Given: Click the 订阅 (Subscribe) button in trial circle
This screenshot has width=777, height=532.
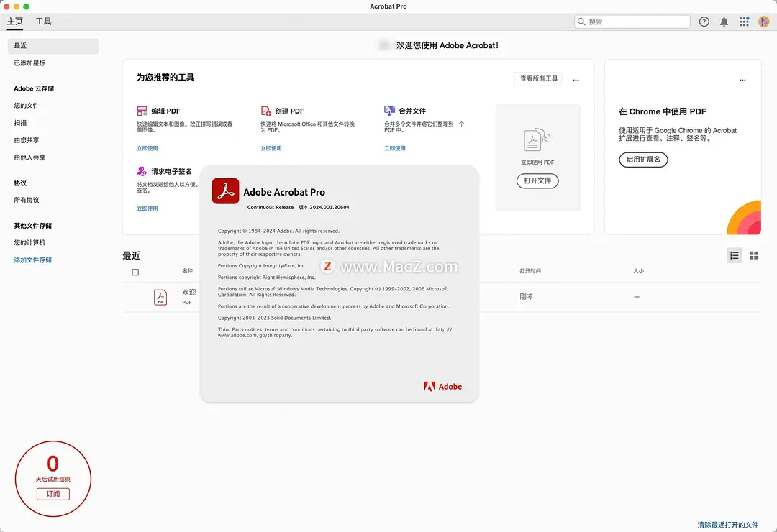Looking at the screenshot, I should coord(53,494).
